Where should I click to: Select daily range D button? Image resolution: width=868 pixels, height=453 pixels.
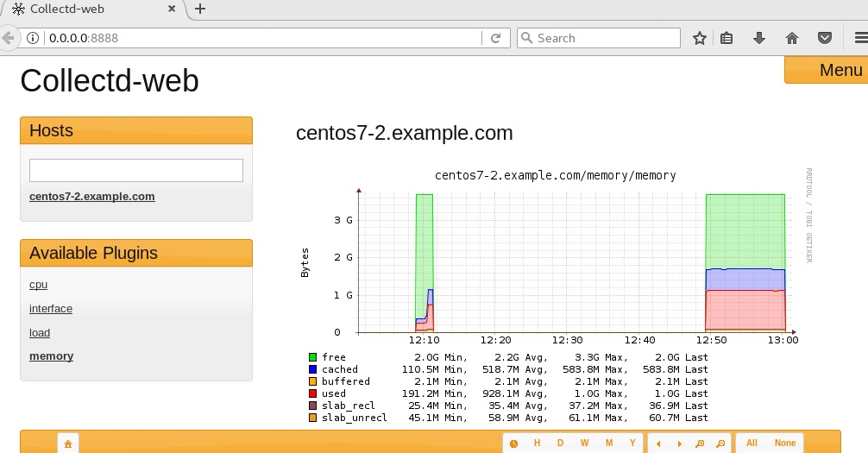(x=560, y=443)
